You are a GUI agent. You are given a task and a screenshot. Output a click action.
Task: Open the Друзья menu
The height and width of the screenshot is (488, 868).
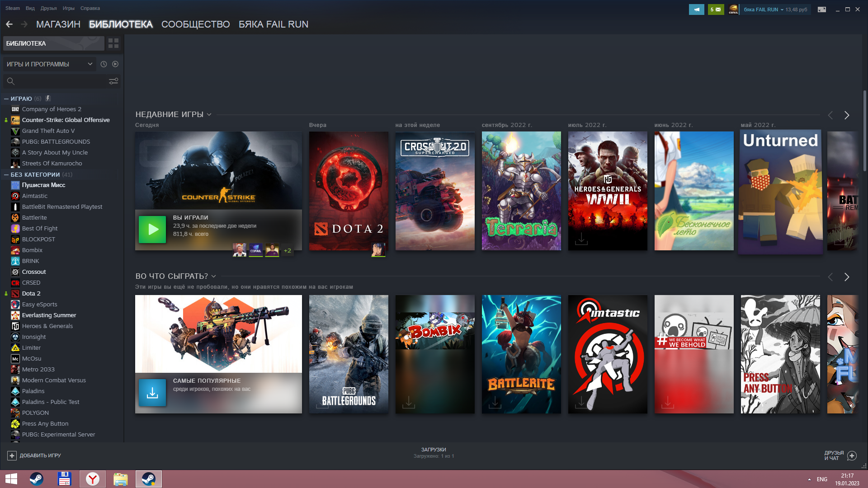pyautogui.click(x=48, y=8)
